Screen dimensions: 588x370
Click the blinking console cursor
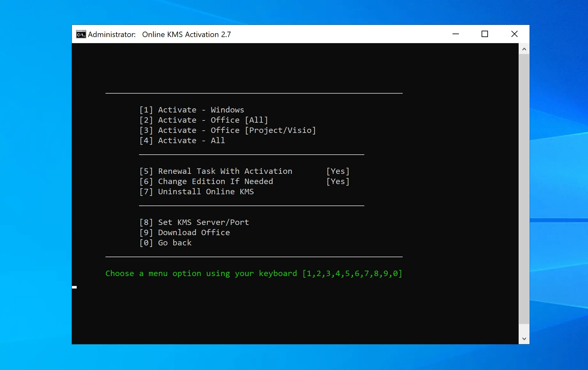(x=74, y=287)
